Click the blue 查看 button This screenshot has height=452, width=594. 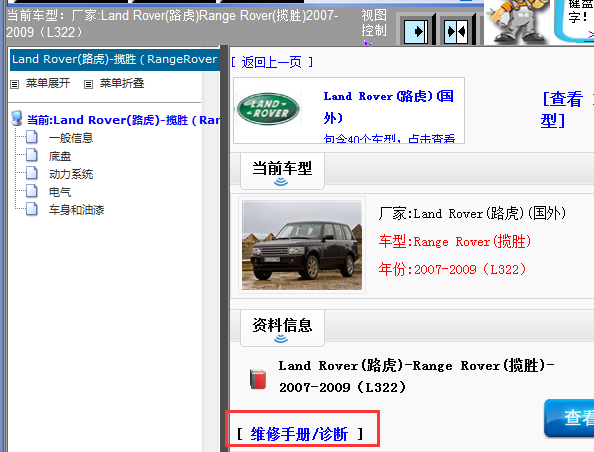[569, 418]
